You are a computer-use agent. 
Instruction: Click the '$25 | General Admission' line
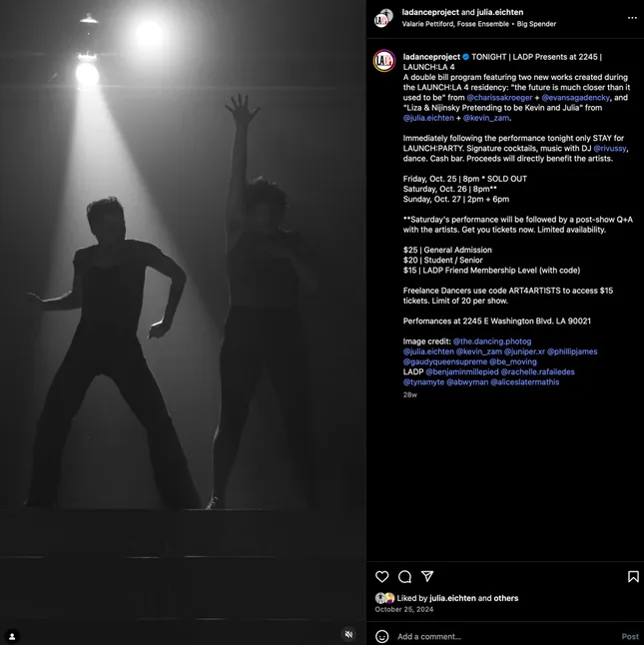[447, 250]
